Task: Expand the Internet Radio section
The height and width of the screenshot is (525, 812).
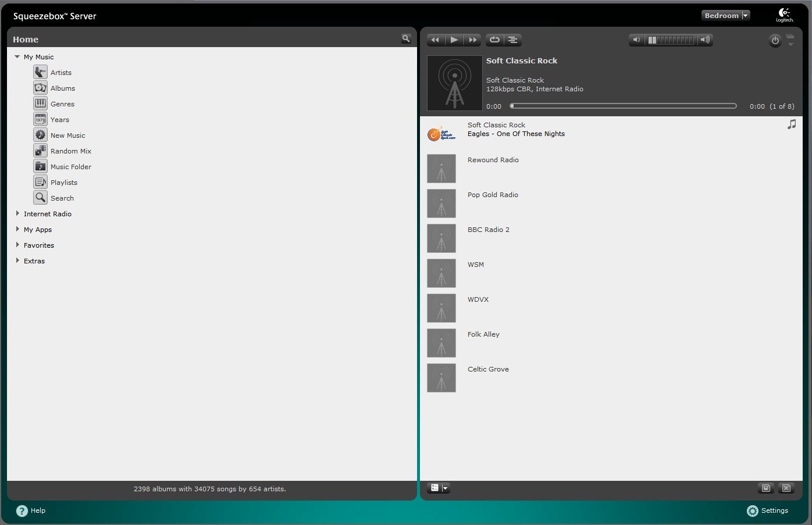Action: tap(17, 214)
